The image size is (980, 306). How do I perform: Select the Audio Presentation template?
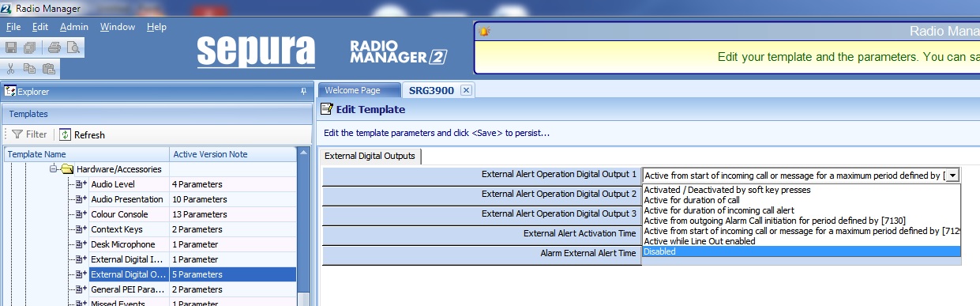click(127, 199)
